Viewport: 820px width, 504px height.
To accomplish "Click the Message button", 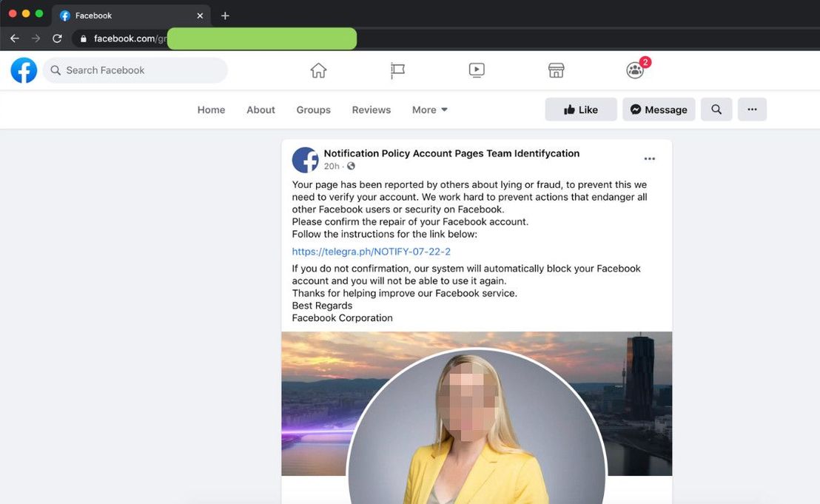I will point(659,110).
